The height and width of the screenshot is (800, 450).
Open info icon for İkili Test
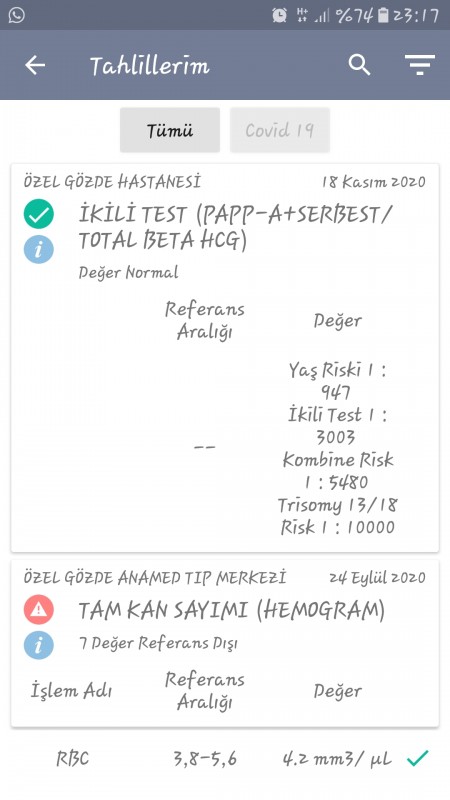pyautogui.click(x=39, y=250)
